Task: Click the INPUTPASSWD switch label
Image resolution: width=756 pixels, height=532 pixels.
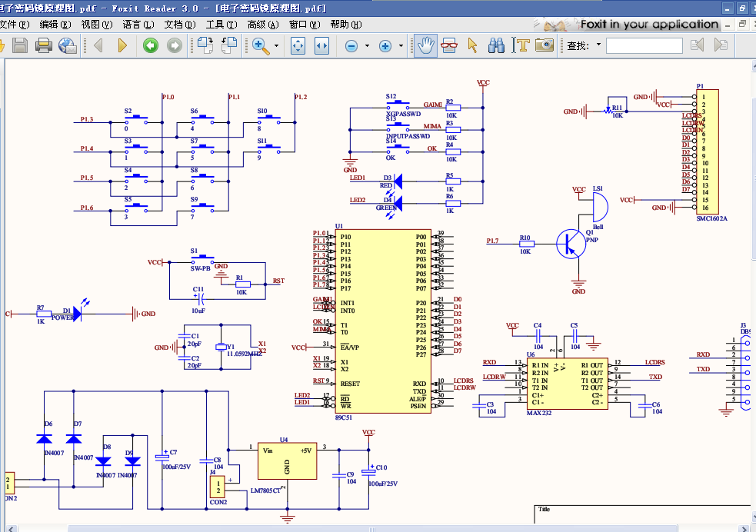Action: (x=408, y=136)
